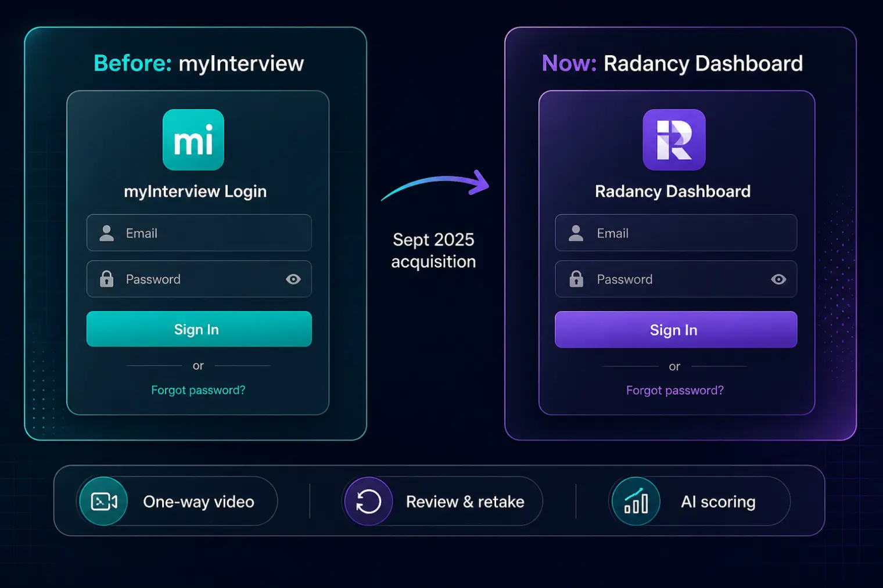The height and width of the screenshot is (588, 883).
Task: Click the user icon in Radancy Email field
Action: pos(576,233)
